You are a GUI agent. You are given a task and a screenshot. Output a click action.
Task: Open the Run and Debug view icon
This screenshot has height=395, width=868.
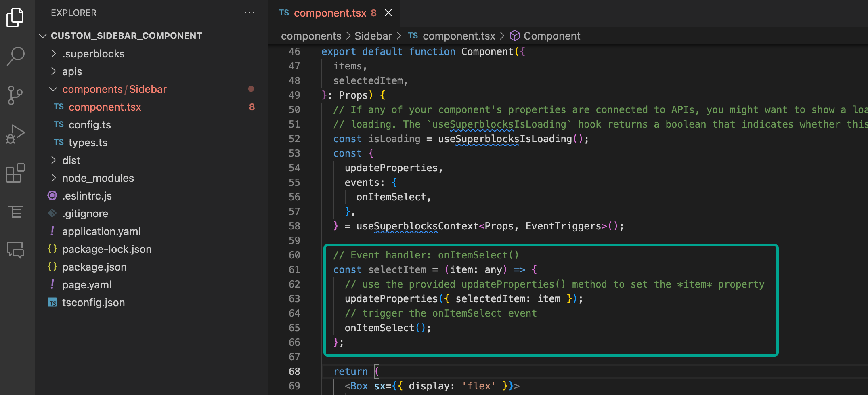coord(15,134)
